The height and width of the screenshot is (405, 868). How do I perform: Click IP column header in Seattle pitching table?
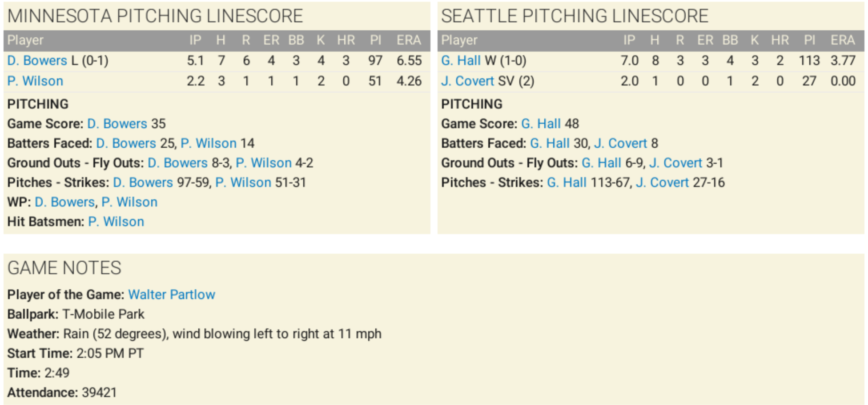point(629,40)
